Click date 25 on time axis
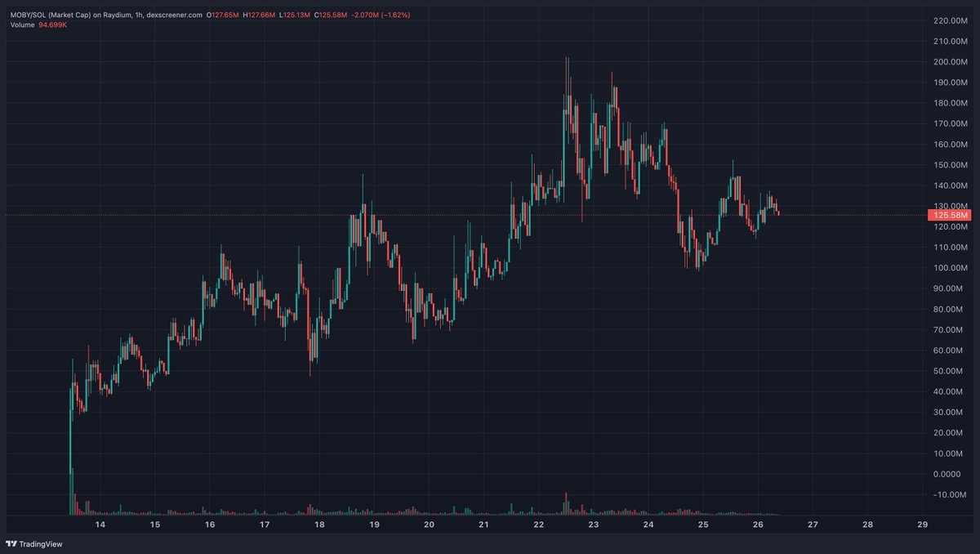Screen dimensions: 980x554 click(703, 525)
